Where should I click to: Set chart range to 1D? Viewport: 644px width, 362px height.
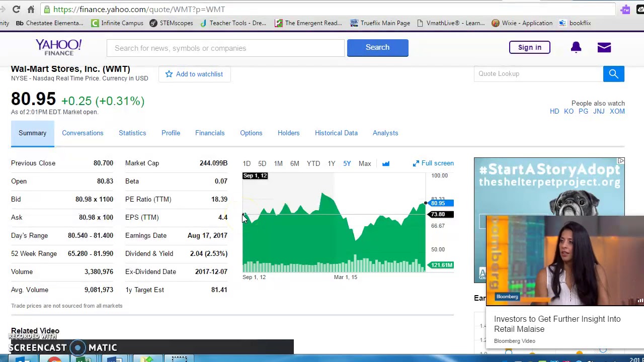(x=247, y=163)
